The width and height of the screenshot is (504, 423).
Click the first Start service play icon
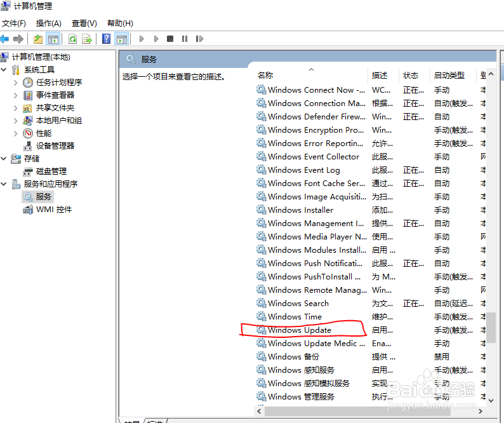tap(142, 39)
